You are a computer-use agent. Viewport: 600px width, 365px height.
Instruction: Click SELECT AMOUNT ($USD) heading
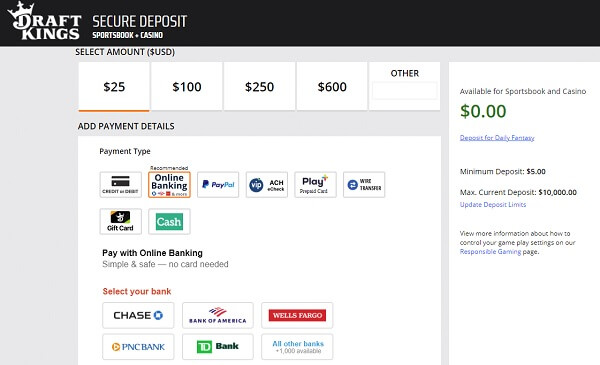point(125,52)
